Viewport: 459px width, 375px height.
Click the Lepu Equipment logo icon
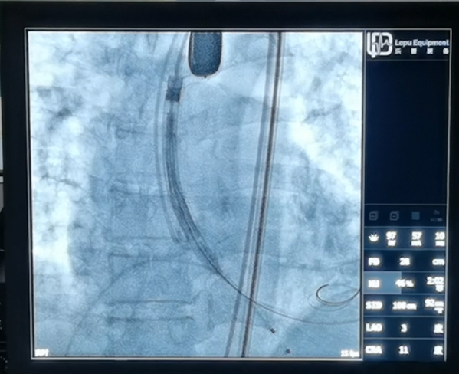(x=379, y=44)
